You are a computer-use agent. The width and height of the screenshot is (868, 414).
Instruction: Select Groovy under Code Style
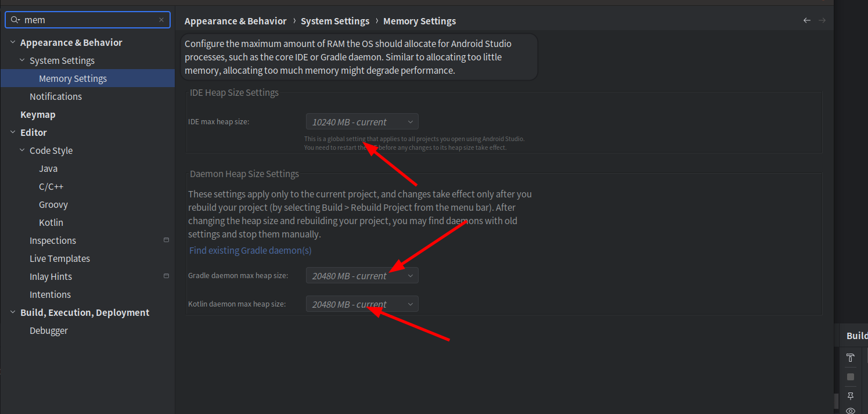point(53,204)
